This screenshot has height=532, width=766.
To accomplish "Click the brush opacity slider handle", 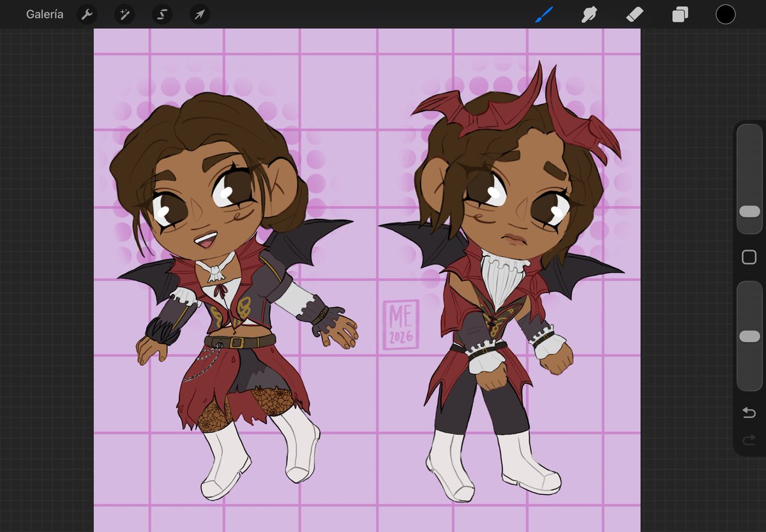I will [x=749, y=336].
